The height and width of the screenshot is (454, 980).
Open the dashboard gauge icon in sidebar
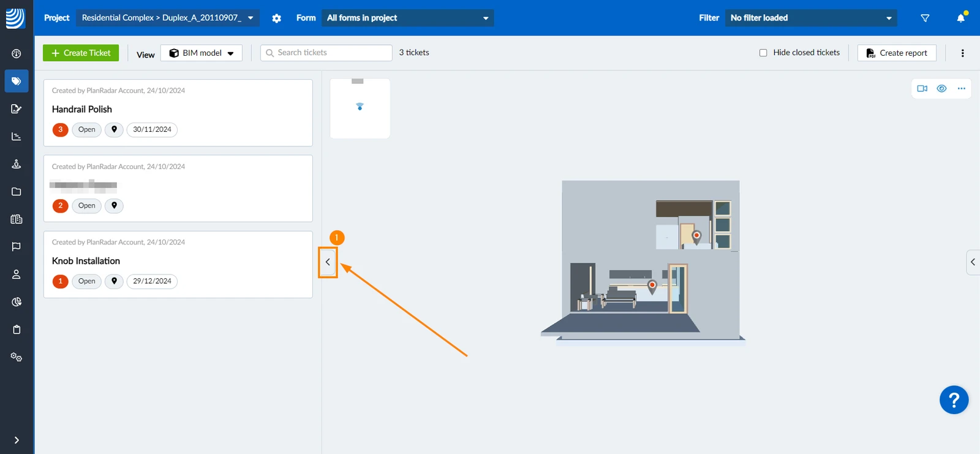point(17,54)
